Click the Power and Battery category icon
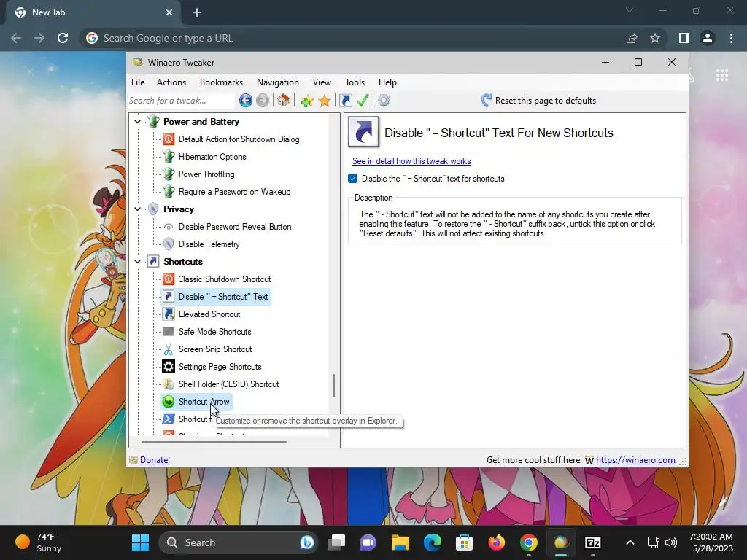Image resolution: width=747 pixels, height=560 pixels. coord(153,122)
